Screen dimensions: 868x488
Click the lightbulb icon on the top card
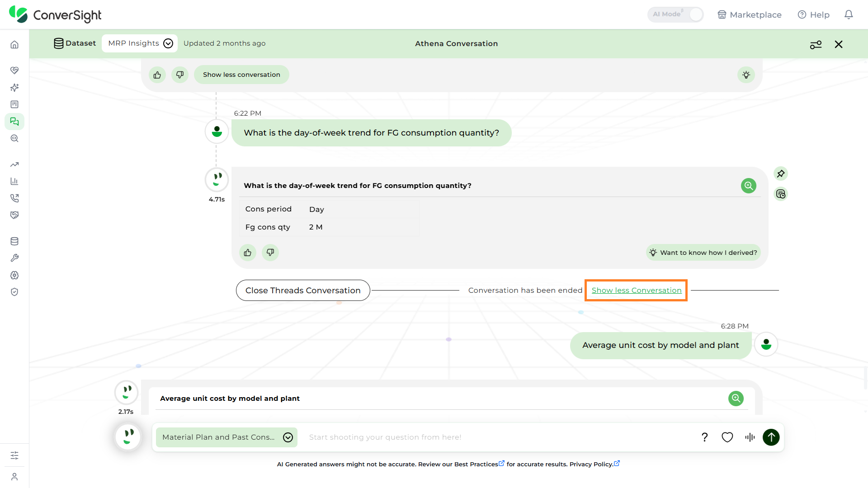point(746,75)
